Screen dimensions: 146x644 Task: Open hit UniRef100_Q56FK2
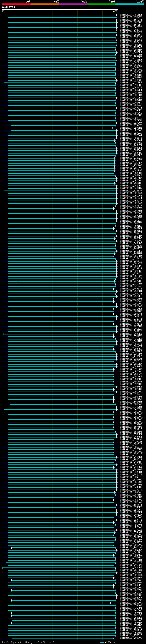tap(131, 387)
